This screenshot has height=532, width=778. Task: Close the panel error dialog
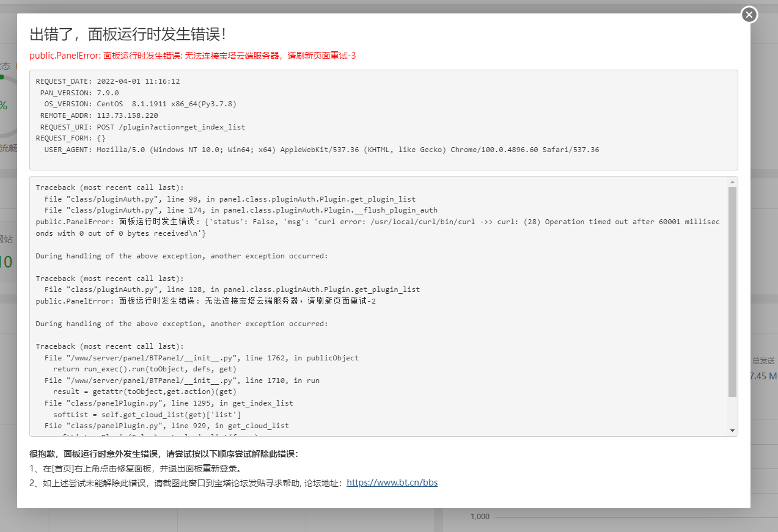pos(749,14)
